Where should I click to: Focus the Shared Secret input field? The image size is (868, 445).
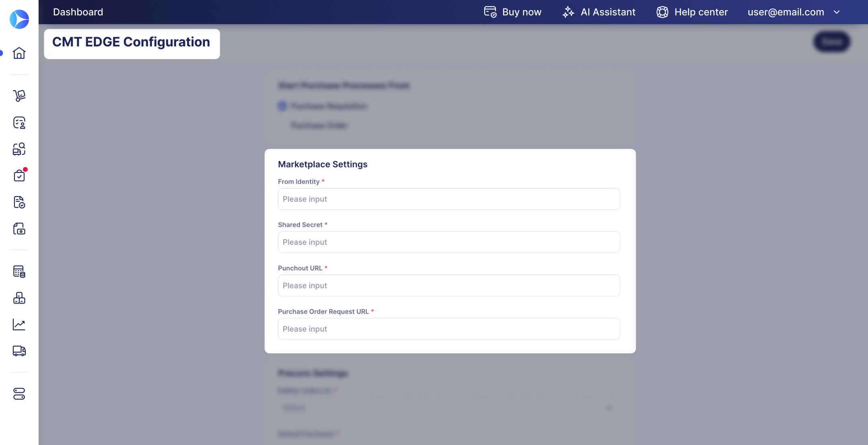click(x=449, y=242)
